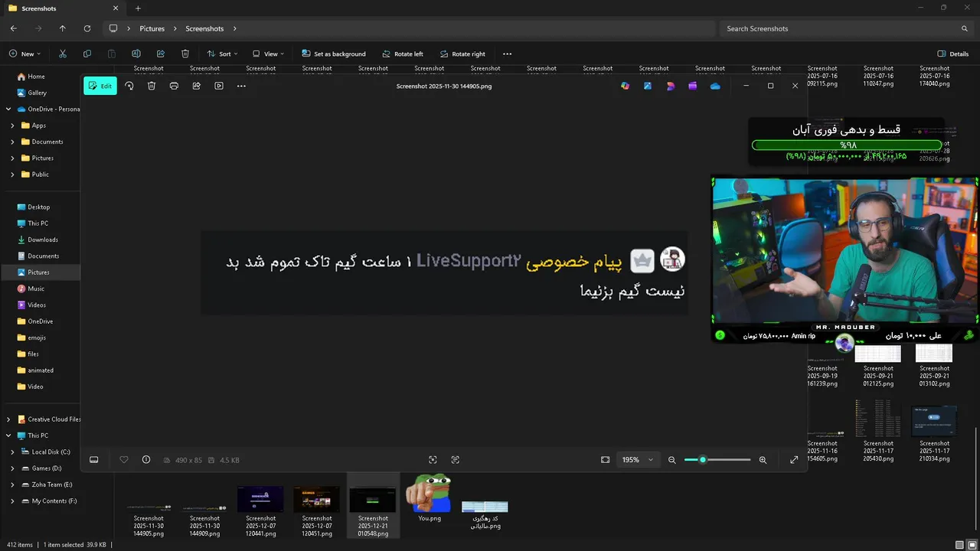This screenshot has height=551, width=980.
Task: Adjust the Photos zoom slider
Action: pyautogui.click(x=717, y=460)
